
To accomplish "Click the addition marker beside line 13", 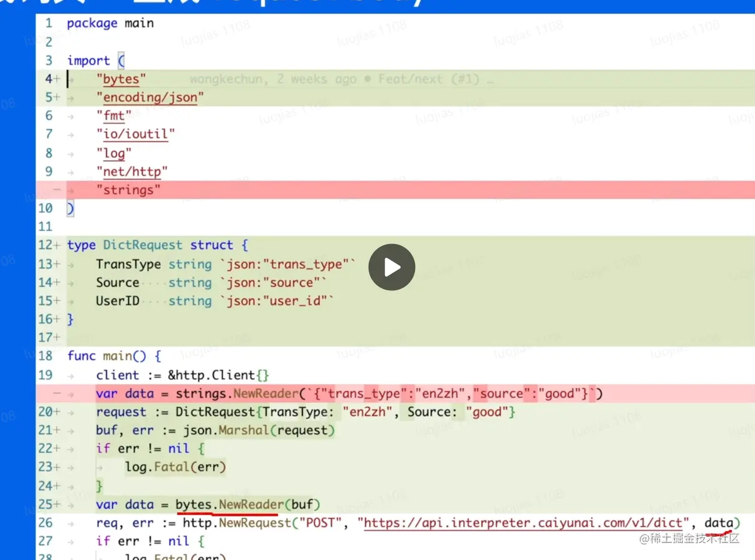I will [x=58, y=264].
